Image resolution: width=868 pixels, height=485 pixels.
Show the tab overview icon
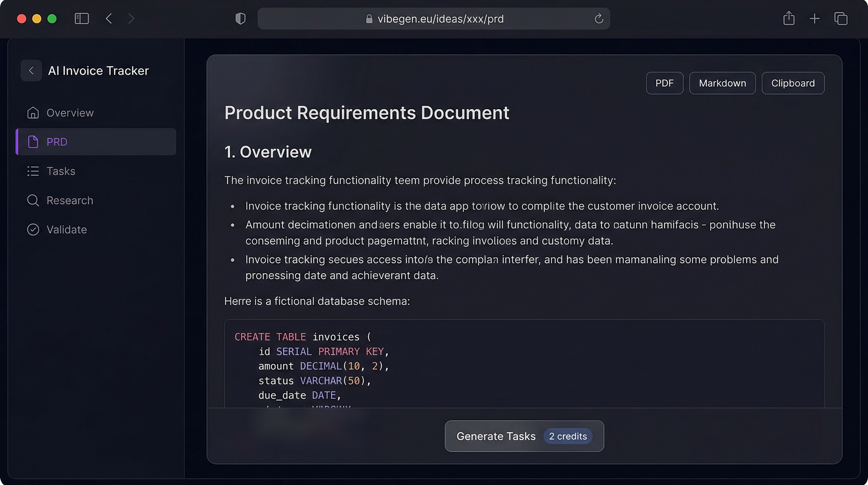[x=841, y=19]
